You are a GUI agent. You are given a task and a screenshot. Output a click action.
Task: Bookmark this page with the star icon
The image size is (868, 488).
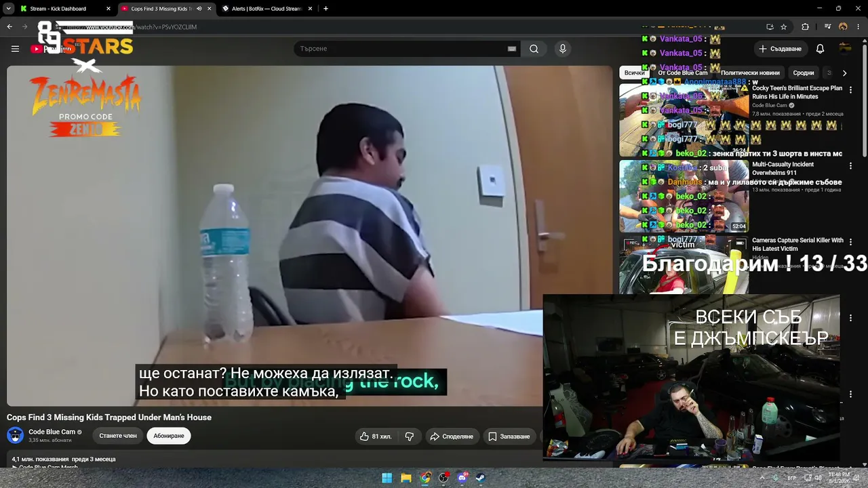click(x=784, y=27)
